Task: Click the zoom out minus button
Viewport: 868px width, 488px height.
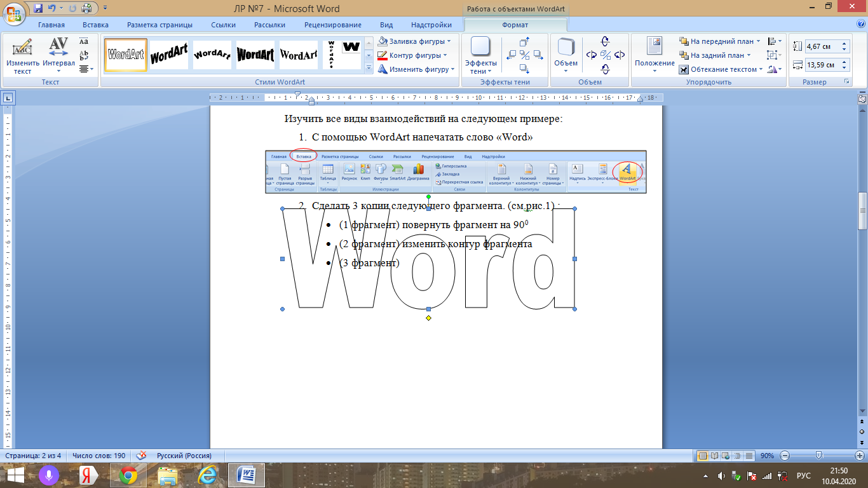Action: [785, 456]
